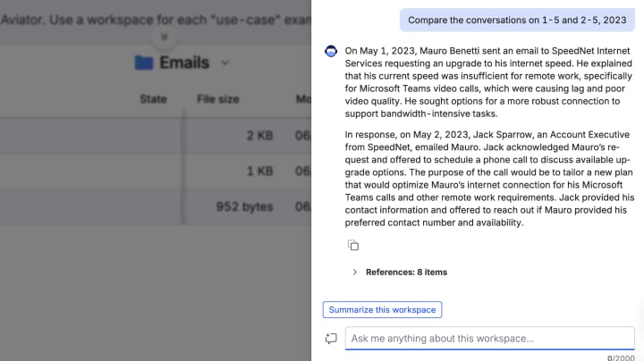
Task: Open the Emails folder dropdown arrow
Action: click(x=225, y=63)
